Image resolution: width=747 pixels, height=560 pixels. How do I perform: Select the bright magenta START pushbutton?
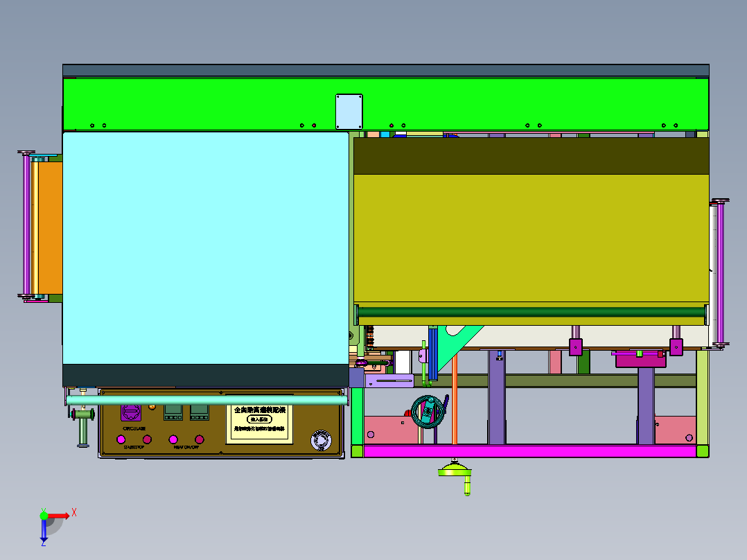[121, 439]
